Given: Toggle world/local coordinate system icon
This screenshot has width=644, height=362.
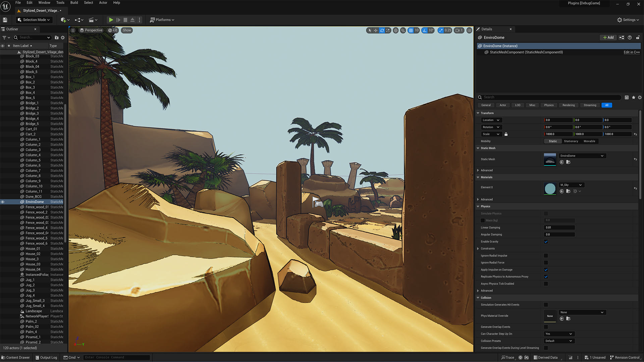Looking at the screenshot, I should pos(396,30).
